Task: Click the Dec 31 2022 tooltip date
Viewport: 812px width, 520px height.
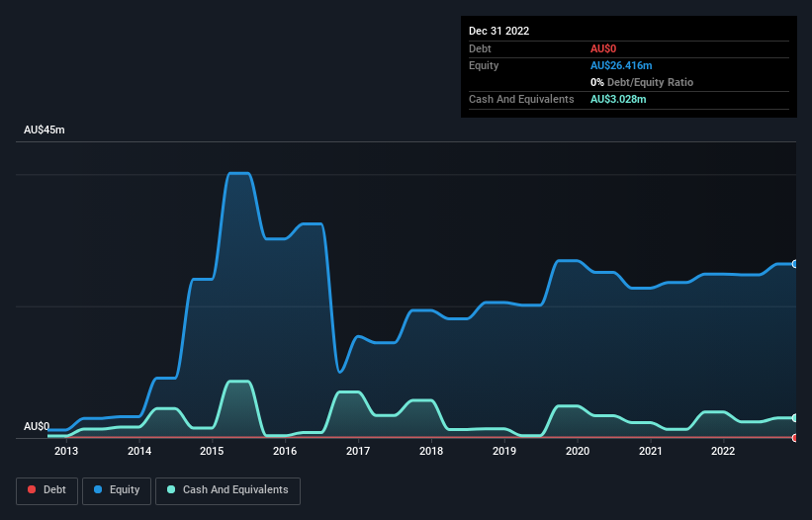Action: pos(498,31)
